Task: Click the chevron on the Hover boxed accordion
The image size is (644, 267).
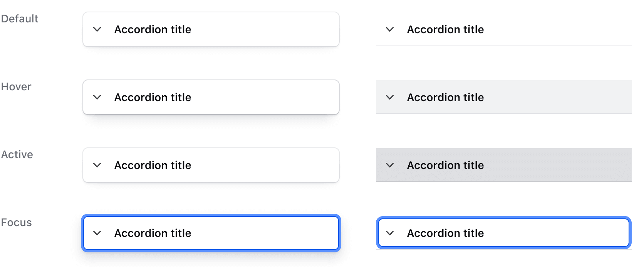Action: point(97,97)
